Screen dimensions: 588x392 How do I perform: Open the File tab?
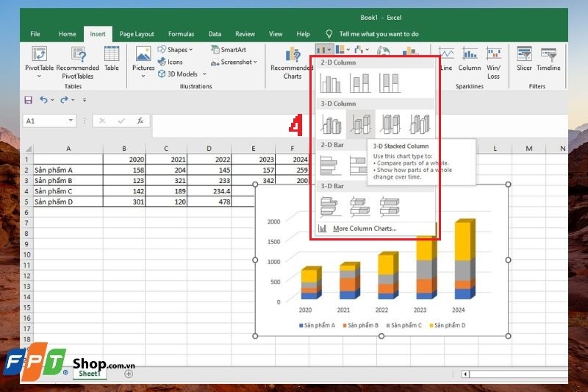point(35,34)
